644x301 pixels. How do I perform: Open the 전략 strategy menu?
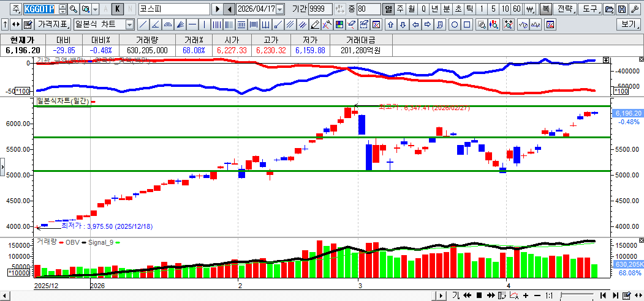click(x=566, y=9)
